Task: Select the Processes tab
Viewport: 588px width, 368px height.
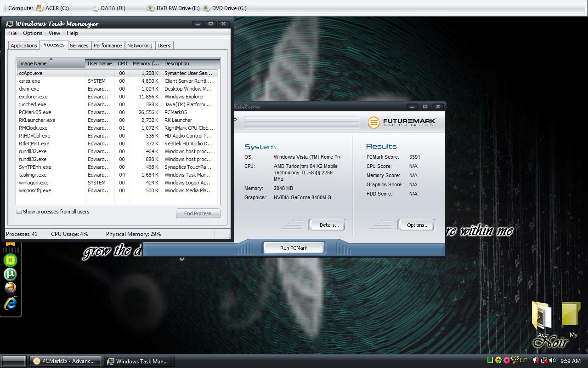Action: click(x=53, y=45)
